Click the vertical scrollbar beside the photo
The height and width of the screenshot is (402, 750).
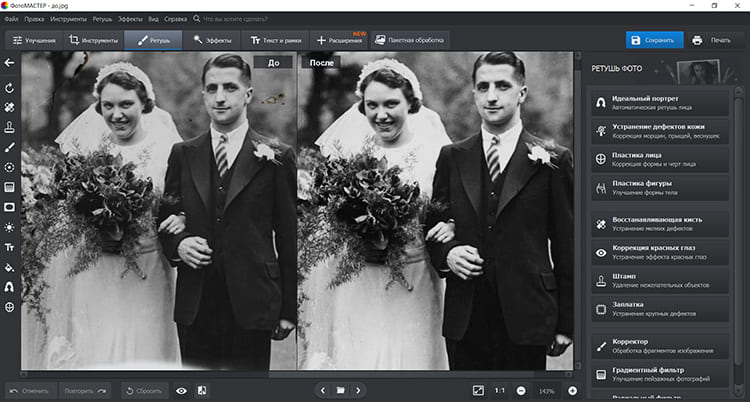pos(578,211)
